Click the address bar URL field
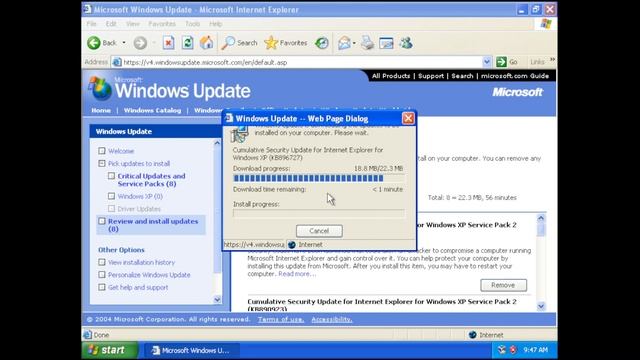Viewport: 640px width, 360px height. pyautogui.click(x=301, y=62)
